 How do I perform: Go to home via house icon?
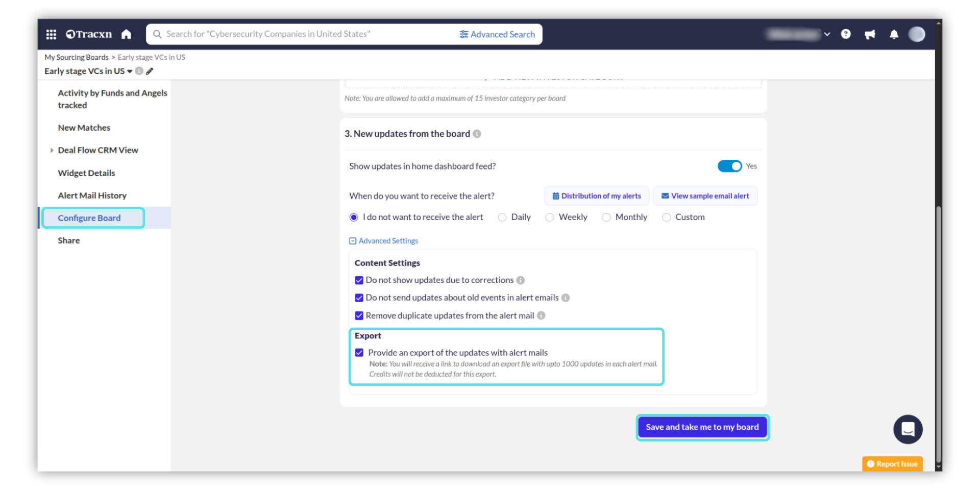coord(126,34)
